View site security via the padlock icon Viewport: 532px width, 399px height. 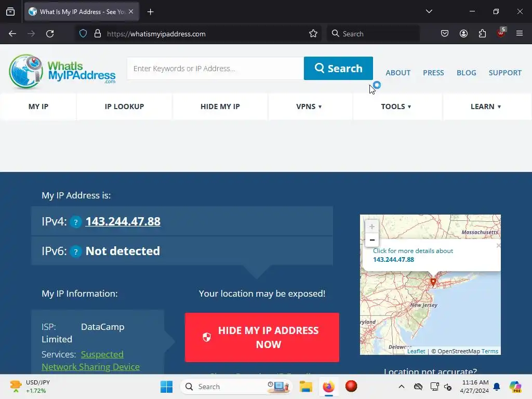coord(98,34)
